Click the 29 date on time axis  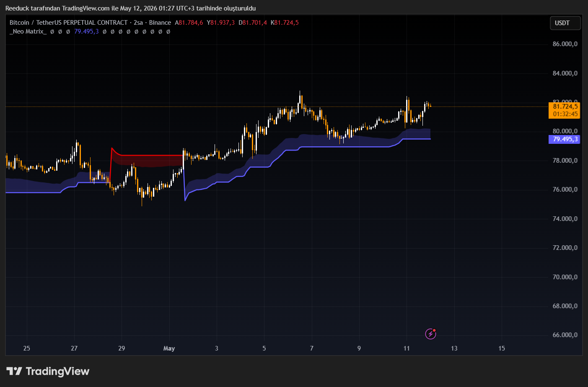(x=122, y=348)
